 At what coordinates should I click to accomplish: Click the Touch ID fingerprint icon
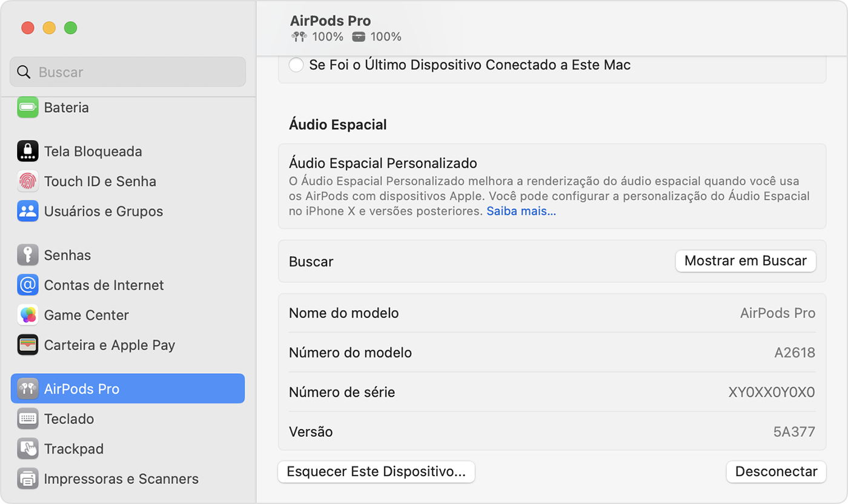tap(28, 181)
